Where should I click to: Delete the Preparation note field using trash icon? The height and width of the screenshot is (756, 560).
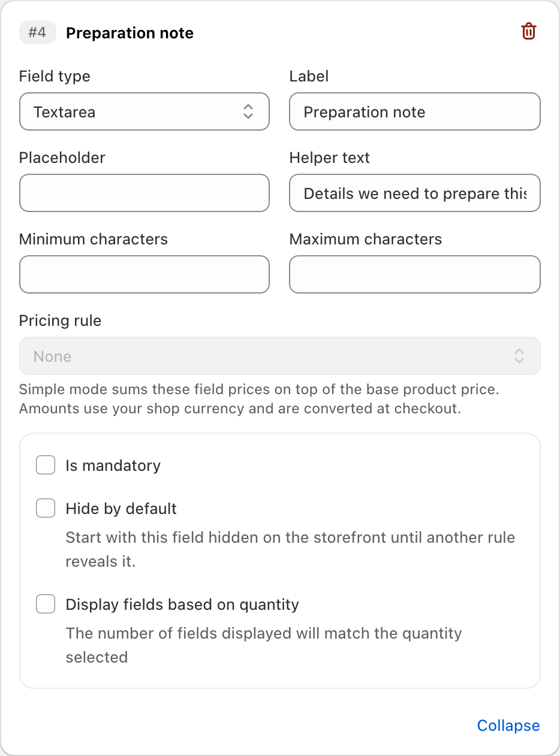point(528,32)
